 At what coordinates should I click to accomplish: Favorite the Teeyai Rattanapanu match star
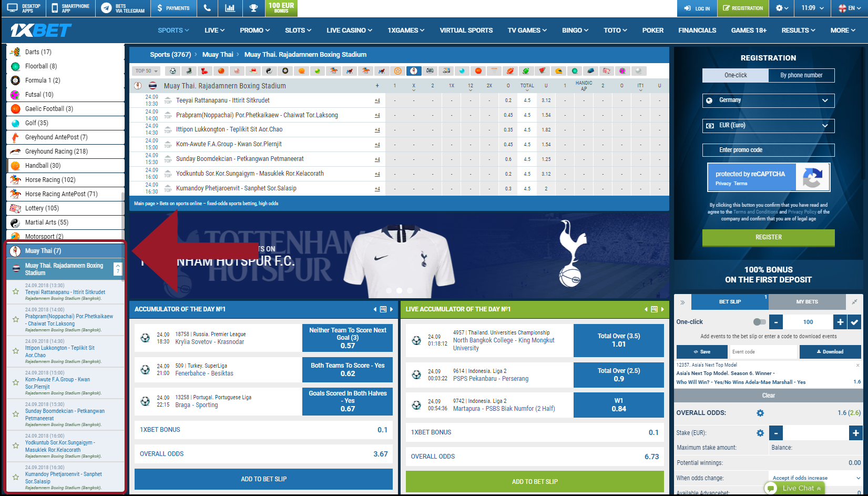tap(16, 291)
